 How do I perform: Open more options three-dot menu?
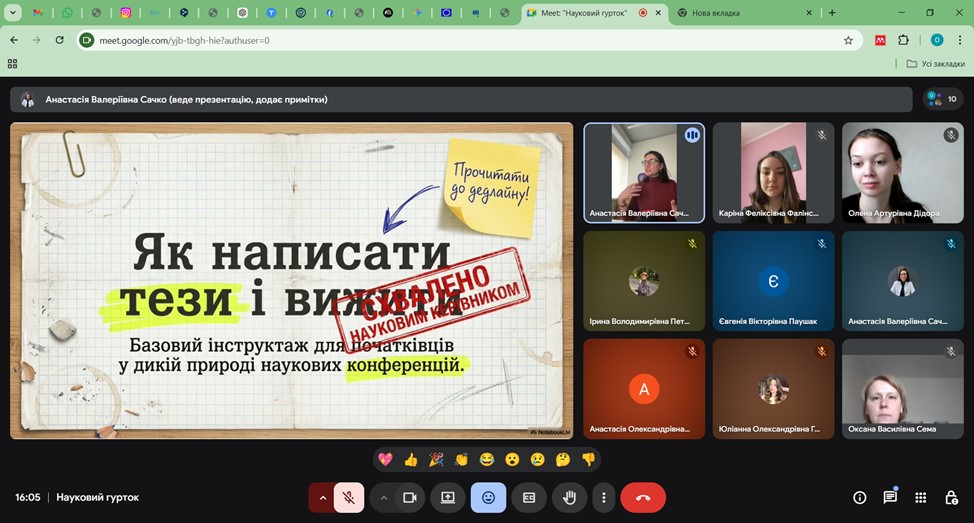603,498
